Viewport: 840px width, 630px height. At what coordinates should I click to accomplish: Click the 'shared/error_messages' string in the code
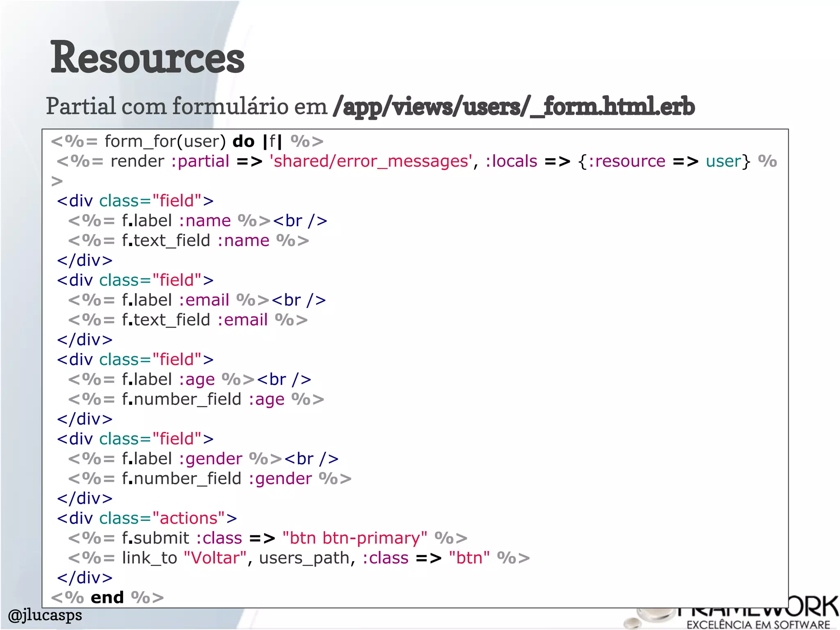371,161
